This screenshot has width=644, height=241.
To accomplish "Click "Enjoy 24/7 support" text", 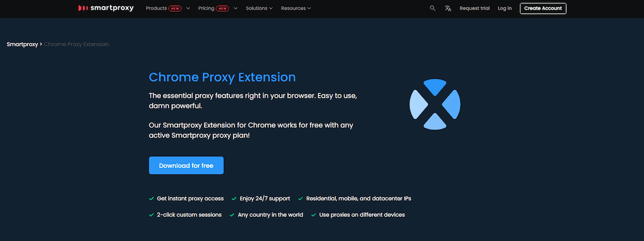I will 265,199.
